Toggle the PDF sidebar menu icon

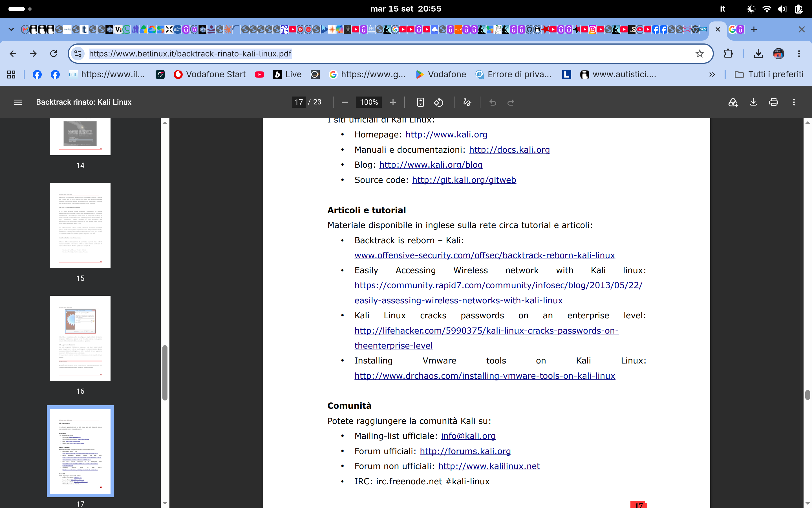18,102
